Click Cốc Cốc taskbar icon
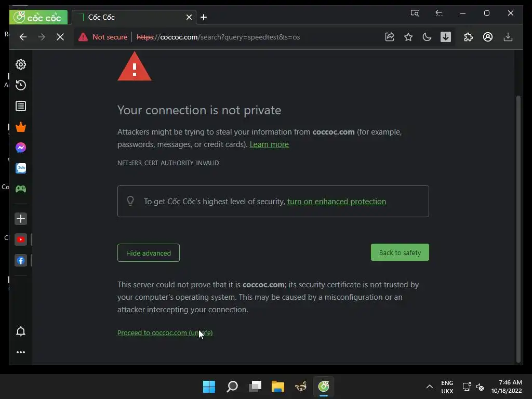 pos(324,387)
